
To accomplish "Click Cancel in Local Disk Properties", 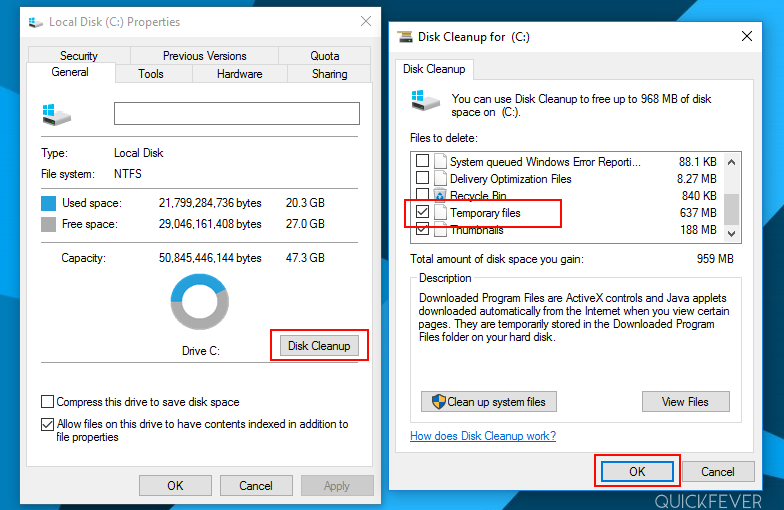I will point(256,486).
